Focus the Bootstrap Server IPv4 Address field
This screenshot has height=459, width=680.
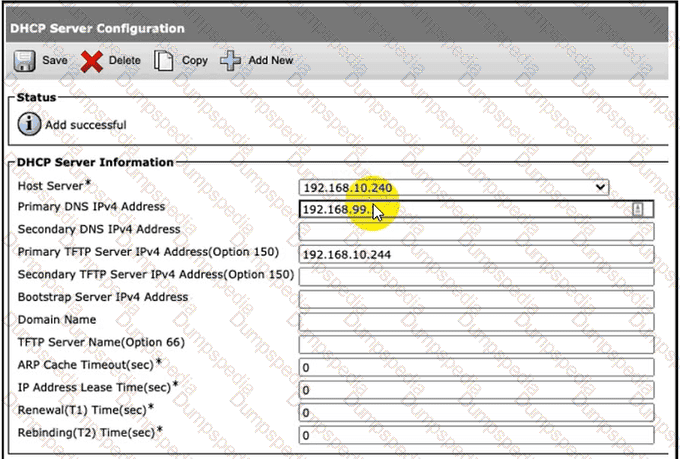pos(476,299)
